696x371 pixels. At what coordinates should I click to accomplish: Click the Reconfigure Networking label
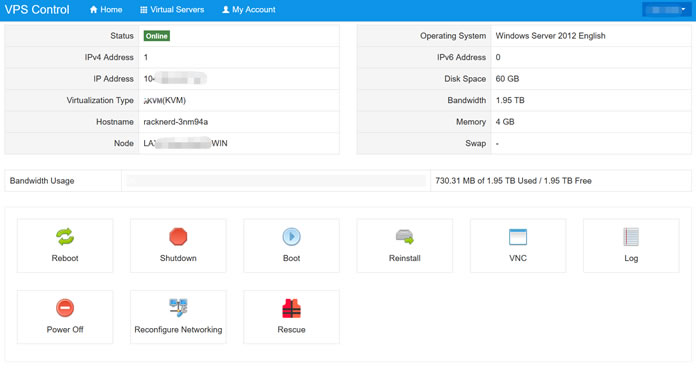178,330
